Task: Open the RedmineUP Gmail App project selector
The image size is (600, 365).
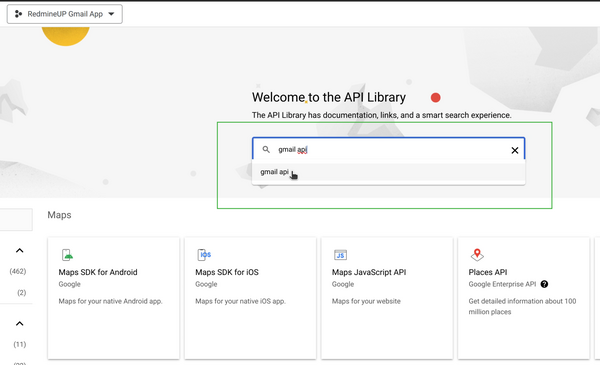Action: (65, 14)
